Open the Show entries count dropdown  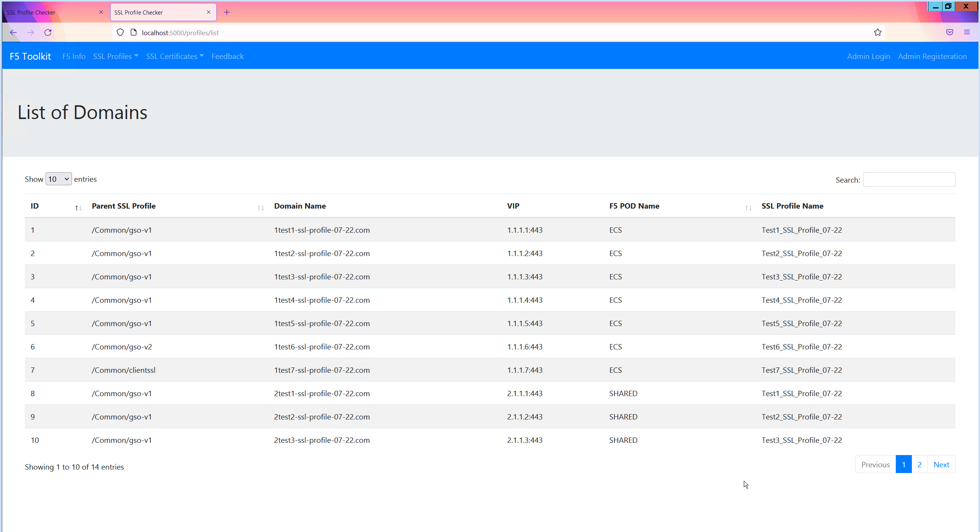59,179
